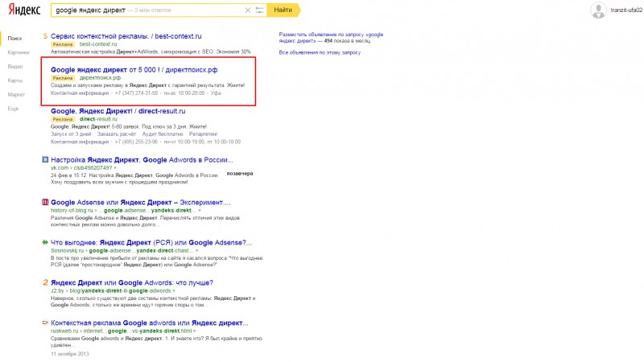Image resolution: width=644 pixels, height=362 pixels.
Task: Click Запуск от 3 дней sitelink
Action: coord(71,134)
